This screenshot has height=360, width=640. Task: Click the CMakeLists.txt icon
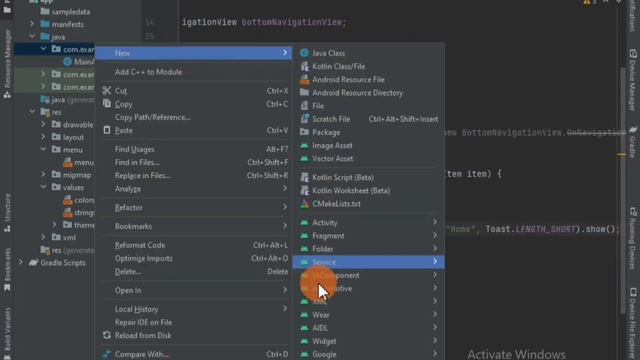click(304, 204)
